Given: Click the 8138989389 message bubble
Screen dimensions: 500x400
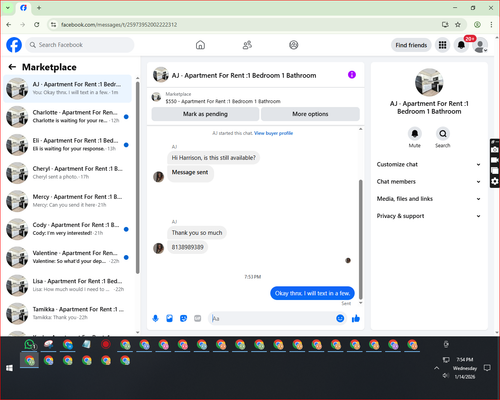Looking at the screenshot, I should click(x=187, y=247).
